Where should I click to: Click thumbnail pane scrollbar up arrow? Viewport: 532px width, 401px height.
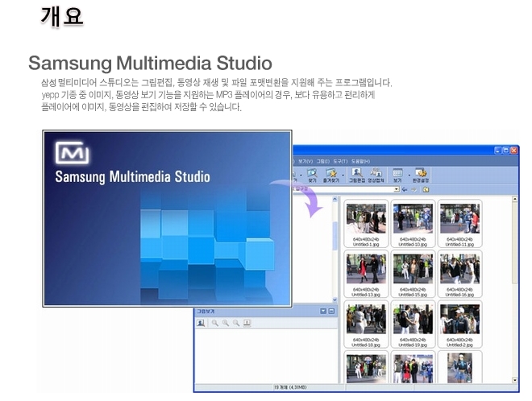(514, 199)
